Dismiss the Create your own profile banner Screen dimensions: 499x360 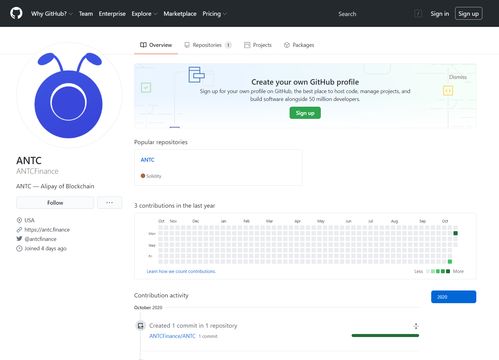(x=458, y=77)
